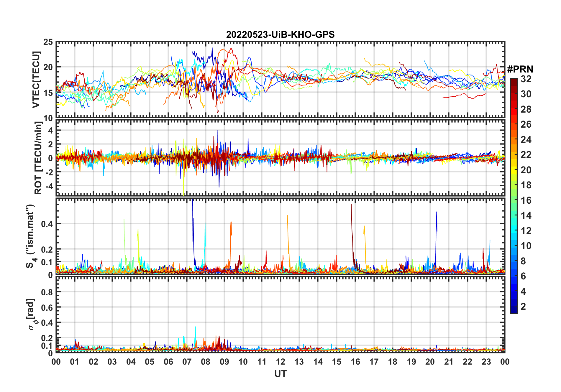
Task: Click colorbar tick label 16
Action: point(526,200)
